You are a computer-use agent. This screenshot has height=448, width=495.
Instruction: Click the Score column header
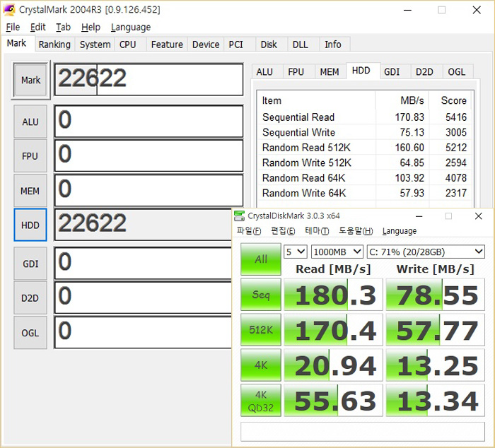point(450,100)
